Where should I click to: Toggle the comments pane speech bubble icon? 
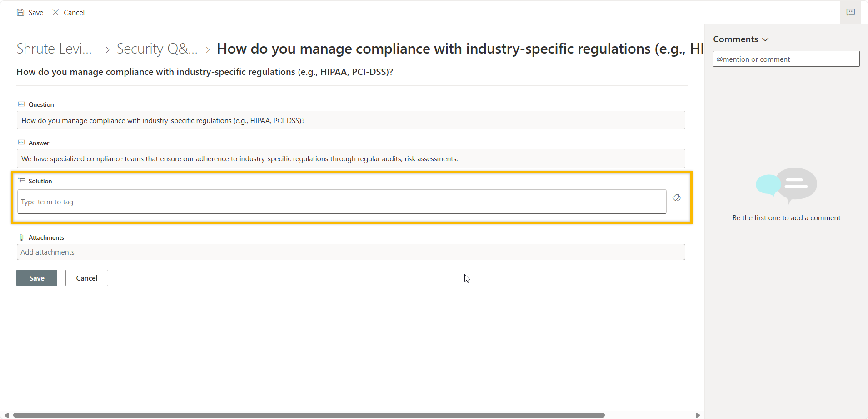click(850, 12)
